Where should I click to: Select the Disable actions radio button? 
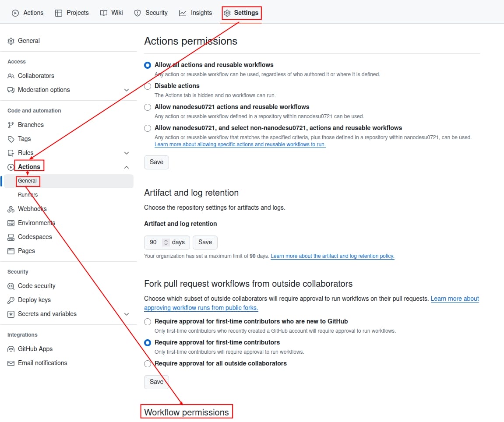pos(148,86)
